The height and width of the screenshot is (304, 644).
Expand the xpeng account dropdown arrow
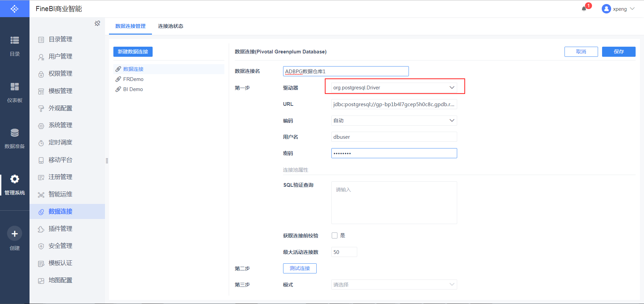pos(632,9)
